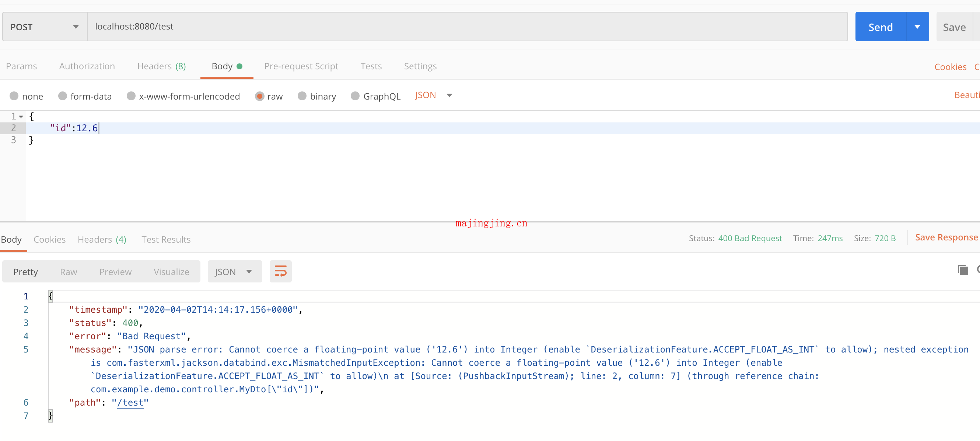Click the Save request button
The image size is (980, 441).
point(954,27)
